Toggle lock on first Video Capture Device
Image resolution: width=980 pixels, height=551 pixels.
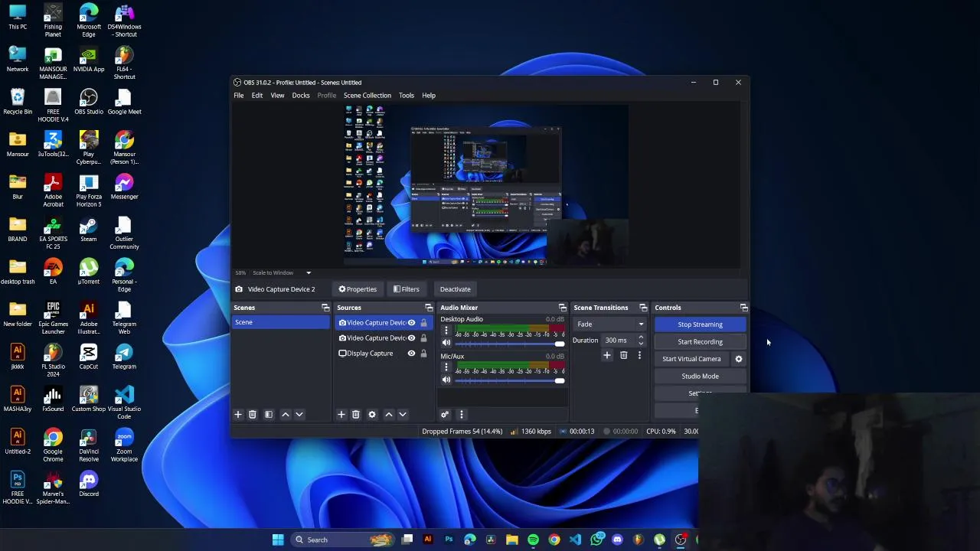[x=423, y=323]
